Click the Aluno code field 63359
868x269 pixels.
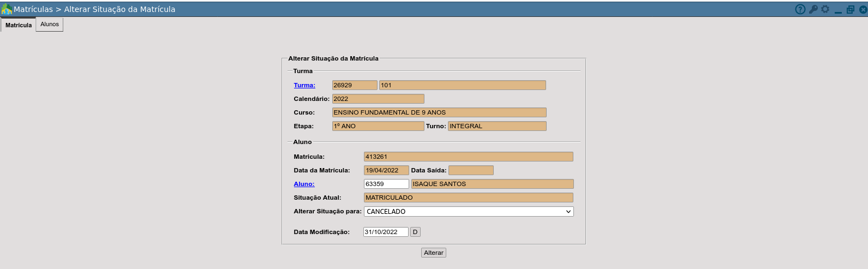pyautogui.click(x=386, y=184)
